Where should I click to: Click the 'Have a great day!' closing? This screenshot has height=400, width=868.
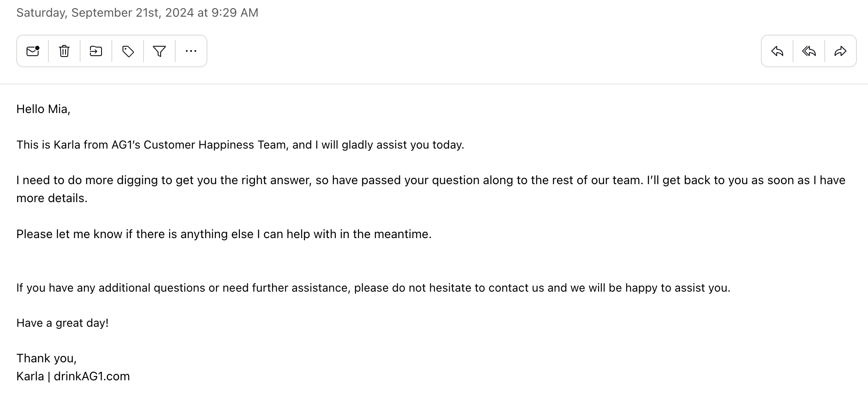tap(63, 323)
